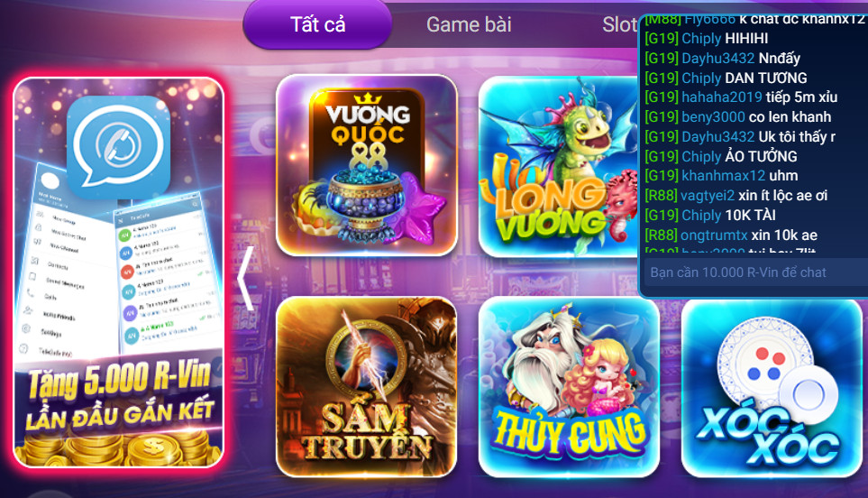Click username ongtrumtx in chat
The height and width of the screenshot is (498, 868).
click(714, 235)
